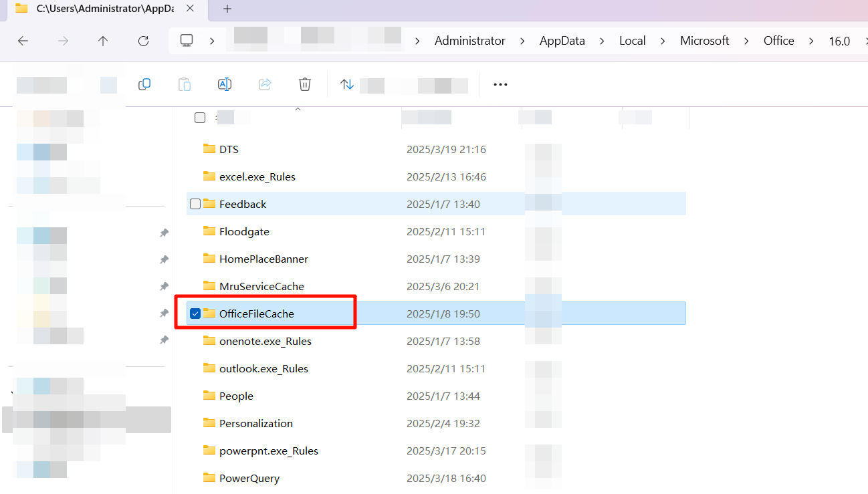Viewport: 868px width, 494px height.
Task: Refresh the folder view
Action: [143, 41]
